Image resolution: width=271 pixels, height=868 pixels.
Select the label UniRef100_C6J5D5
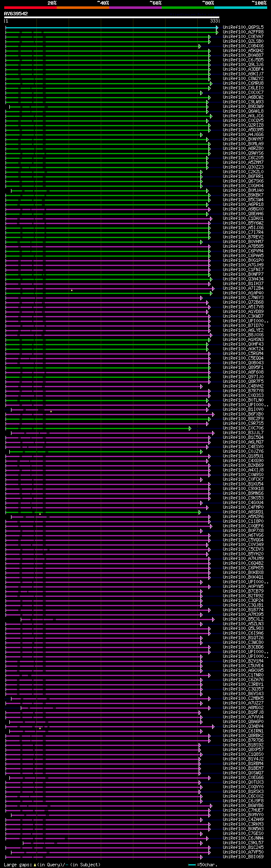[243, 60]
